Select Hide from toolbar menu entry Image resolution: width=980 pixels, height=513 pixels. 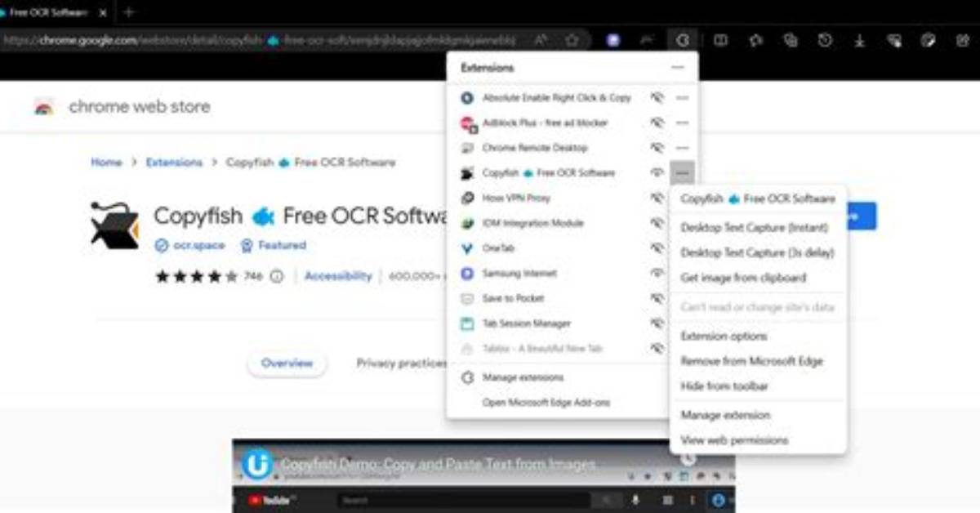click(724, 386)
